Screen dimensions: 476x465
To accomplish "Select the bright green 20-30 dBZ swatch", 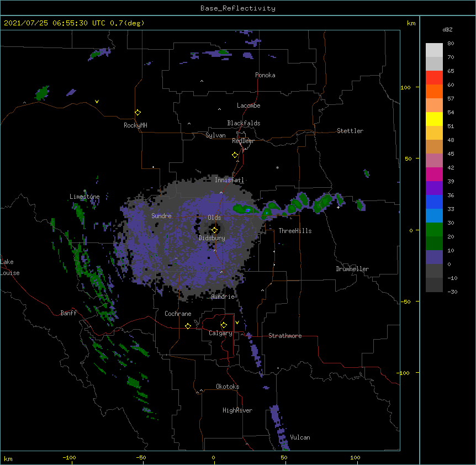I will [434, 230].
